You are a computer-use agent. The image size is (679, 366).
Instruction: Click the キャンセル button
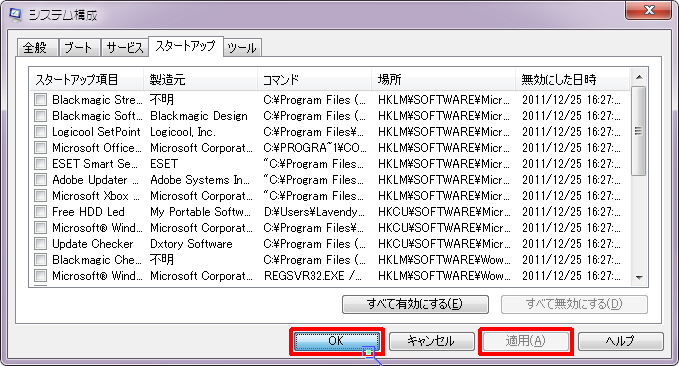point(432,341)
